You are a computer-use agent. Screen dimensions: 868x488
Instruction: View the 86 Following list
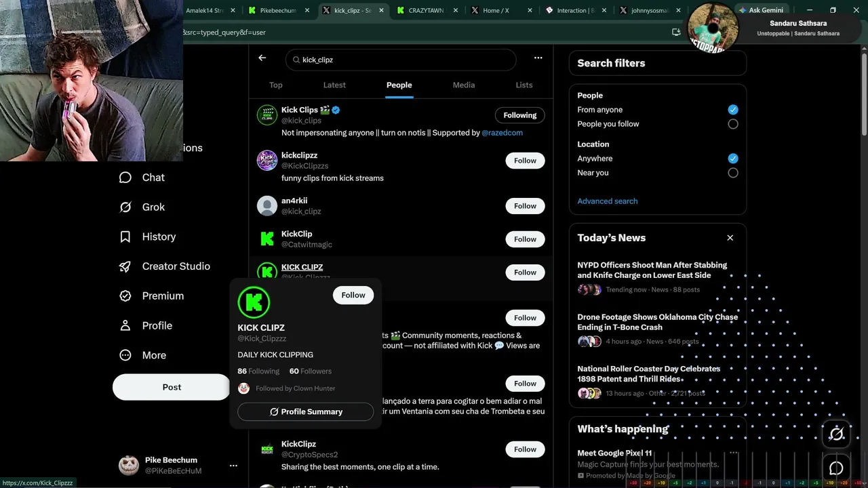[x=258, y=371]
